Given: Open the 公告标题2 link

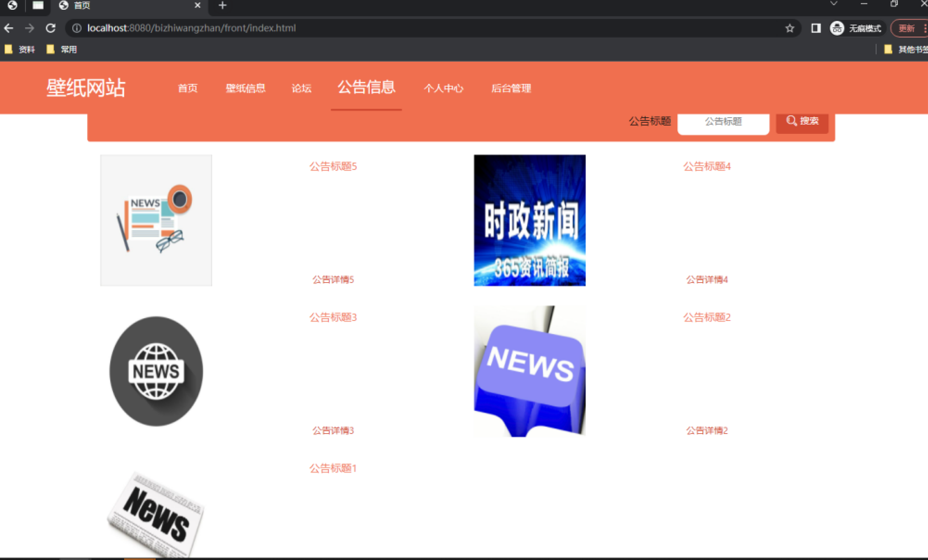Looking at the screenshot, I should (x=707, y=317).
